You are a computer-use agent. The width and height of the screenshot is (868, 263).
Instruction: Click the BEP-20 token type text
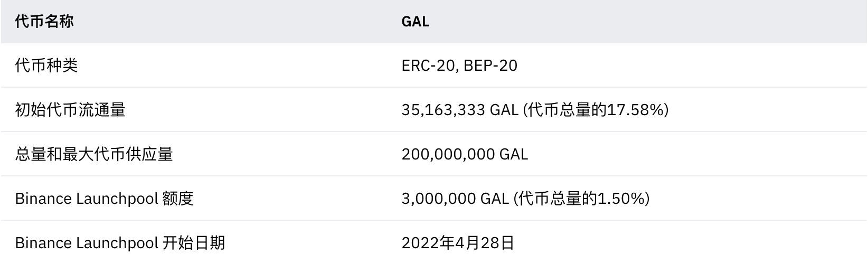click(x=490, y=65)
